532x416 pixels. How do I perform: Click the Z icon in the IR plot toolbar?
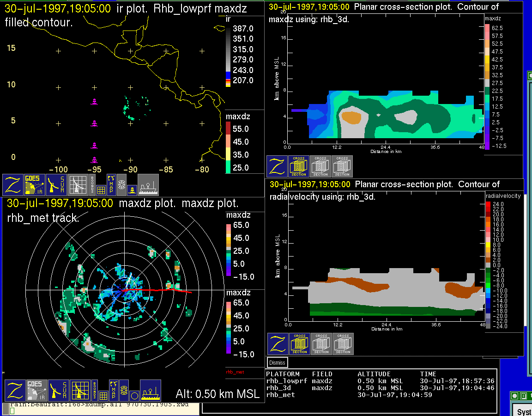(12, 185)
